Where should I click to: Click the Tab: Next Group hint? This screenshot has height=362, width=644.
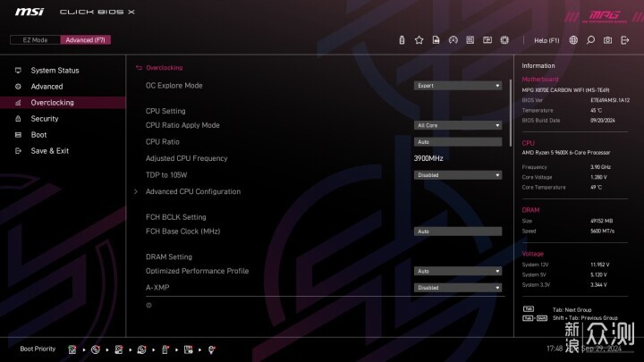[x=572, y=310]
